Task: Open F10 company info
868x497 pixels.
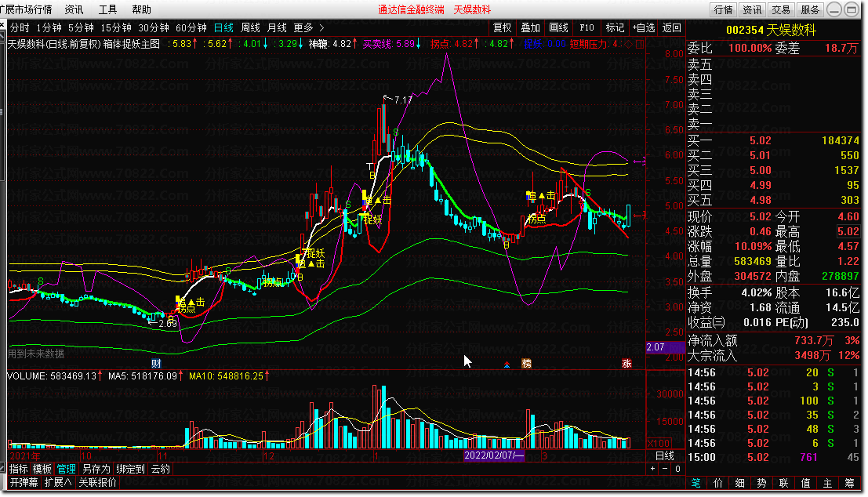Action: tap(587, 27)
